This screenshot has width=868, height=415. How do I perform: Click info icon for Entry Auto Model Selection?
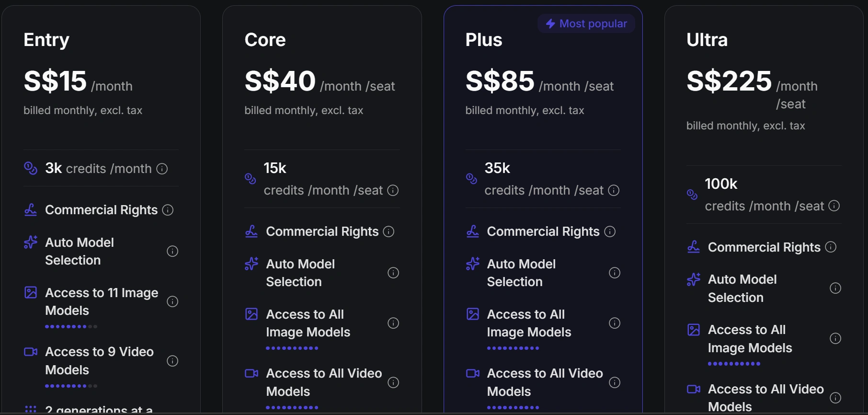[172, 251]
